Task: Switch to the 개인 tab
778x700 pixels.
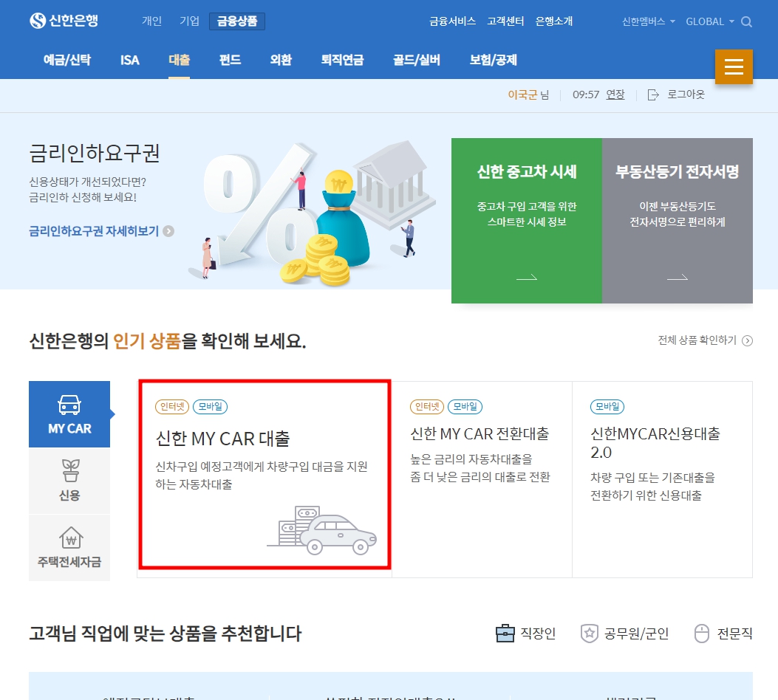Action: (x=151, y=21)
